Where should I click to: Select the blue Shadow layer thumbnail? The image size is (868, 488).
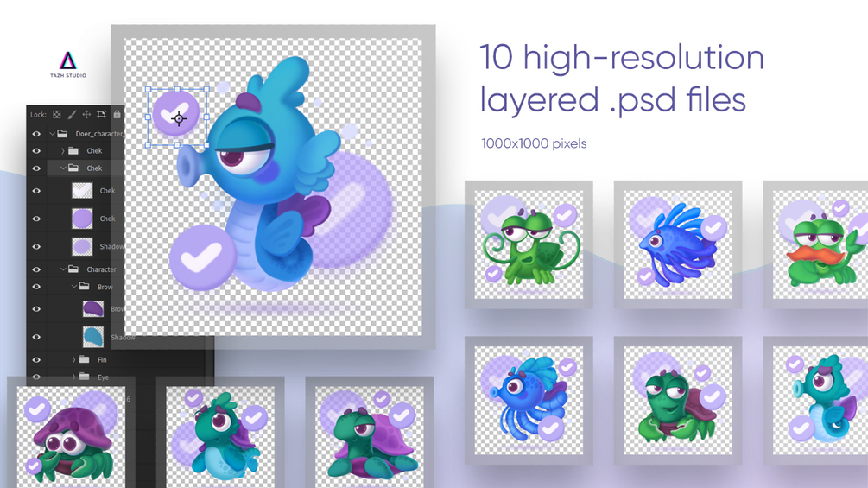(93, 336)
